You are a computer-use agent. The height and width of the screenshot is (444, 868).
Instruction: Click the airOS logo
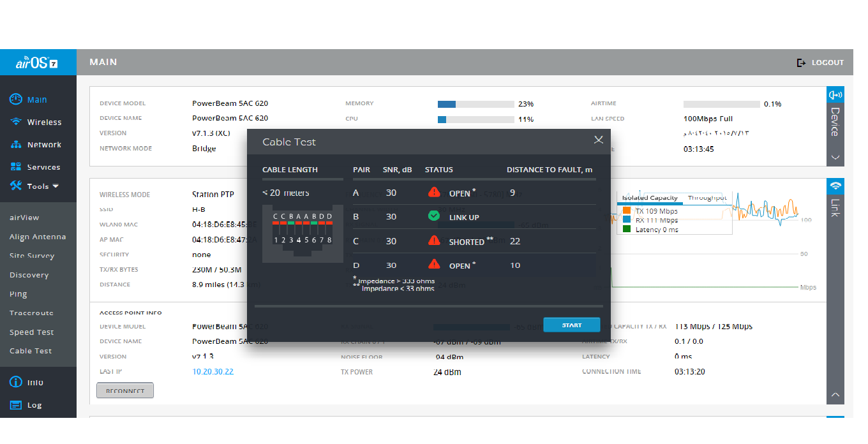[38, 63]
